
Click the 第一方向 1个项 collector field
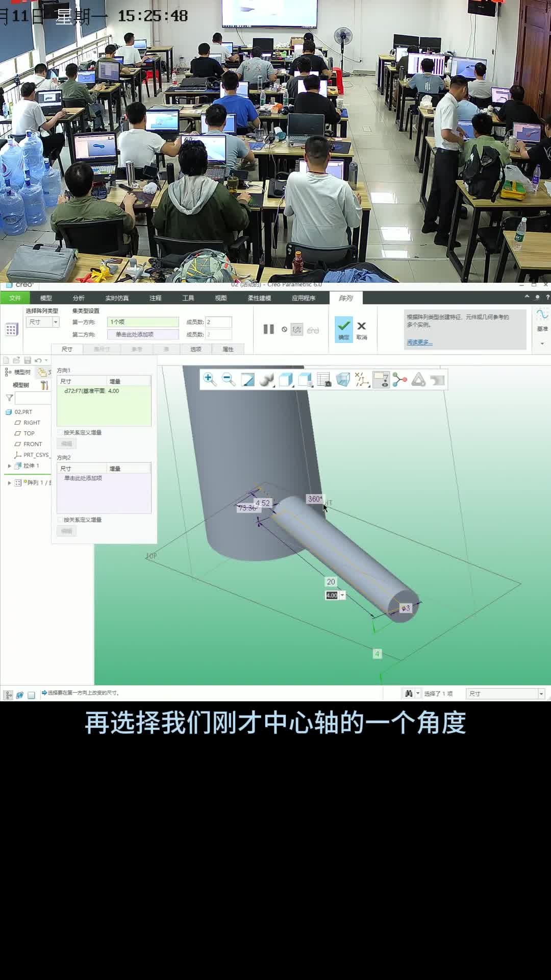pos(143,322)
